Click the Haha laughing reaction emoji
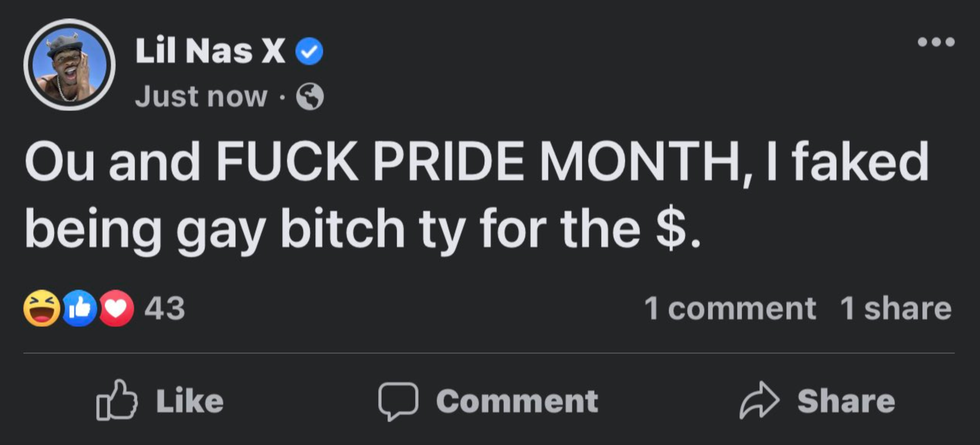This screenshot has height=445, width=980. pos(42,309)
